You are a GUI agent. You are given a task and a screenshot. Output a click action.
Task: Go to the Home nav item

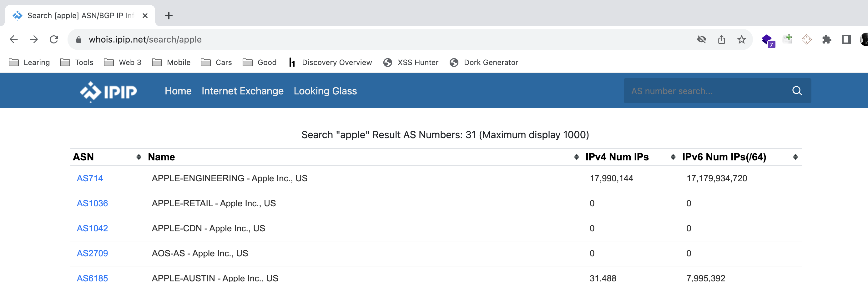(178, 91)
